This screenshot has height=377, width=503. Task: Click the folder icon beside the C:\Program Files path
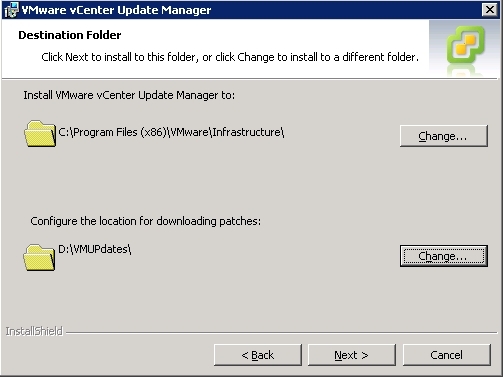pos(40,134)
